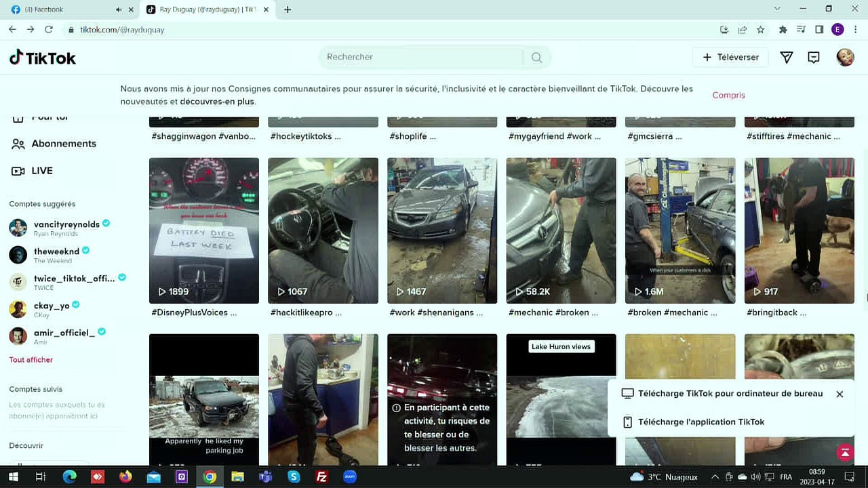868x488 pixels.
Task: Open the inbox message icon
Action: pyautogui.click(x=814, y=58)
